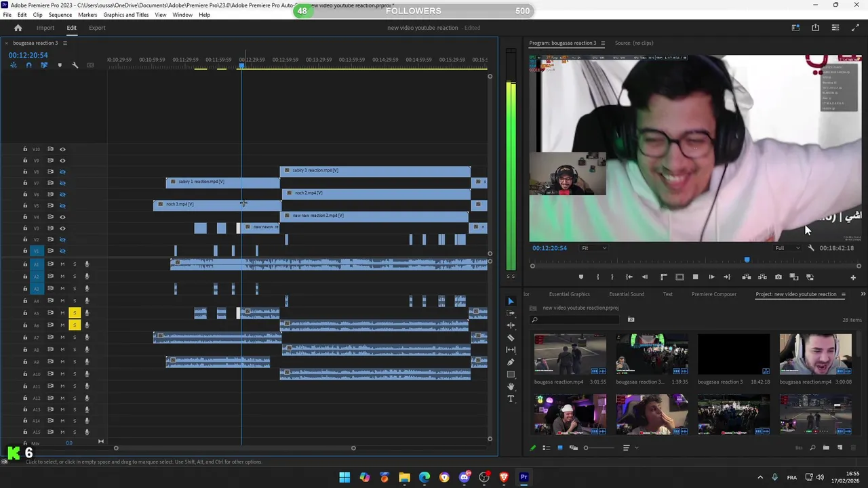
Task: Toggle Linked Selection in timeline
Action: 44,65
